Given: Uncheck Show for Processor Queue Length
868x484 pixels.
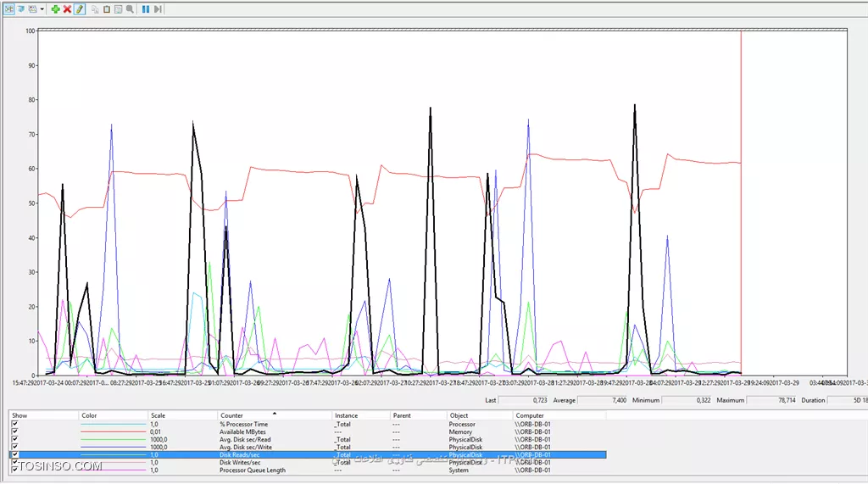Looking at the screenshot, I should [x=15, y=469].
